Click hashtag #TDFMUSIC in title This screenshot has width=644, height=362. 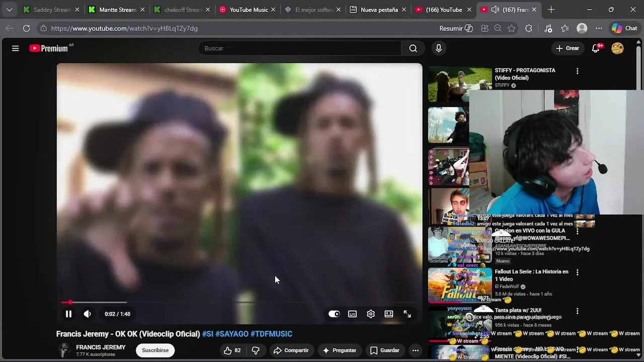click(x=271, y=334)
